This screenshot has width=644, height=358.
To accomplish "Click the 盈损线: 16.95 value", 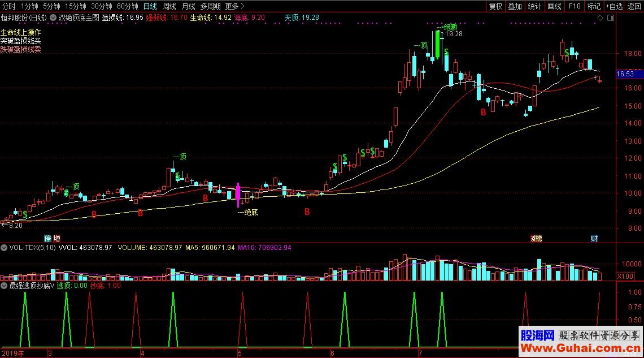I will [x=123, y=18].
